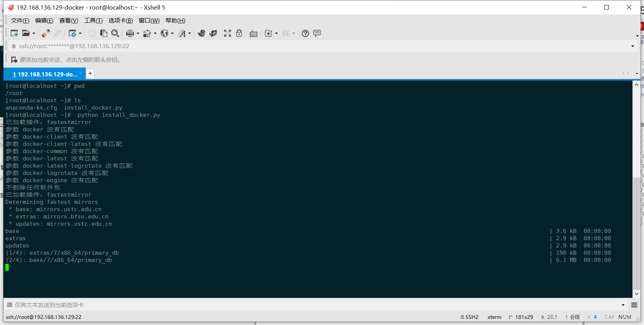Screen dimensions: 644x325
Task: Open the 文件(F) menu
Action: pyautogui.click(x=20, y=21)
